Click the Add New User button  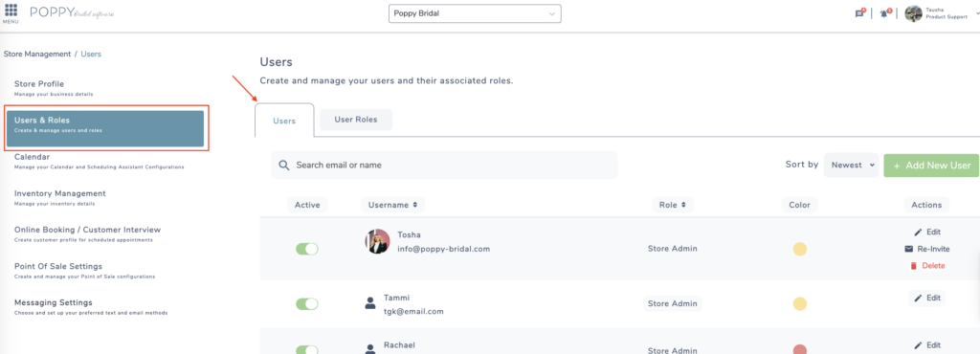931,166
